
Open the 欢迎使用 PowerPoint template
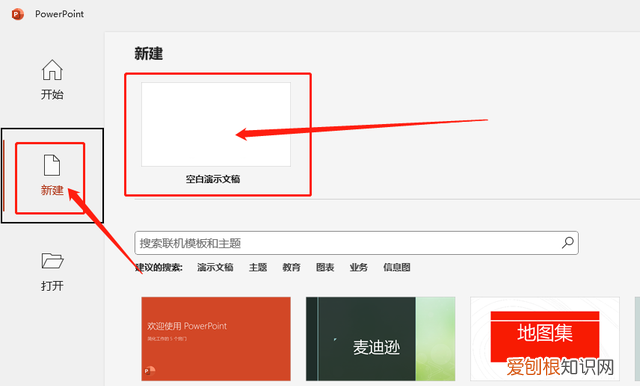pos(216,339)
